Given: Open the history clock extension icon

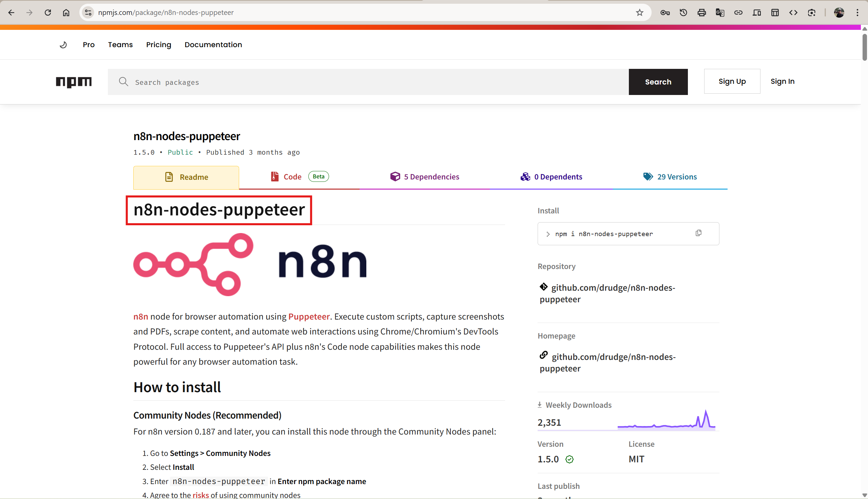Looking at the screenshot, I should pyautogui.click(x=683, y=13).
